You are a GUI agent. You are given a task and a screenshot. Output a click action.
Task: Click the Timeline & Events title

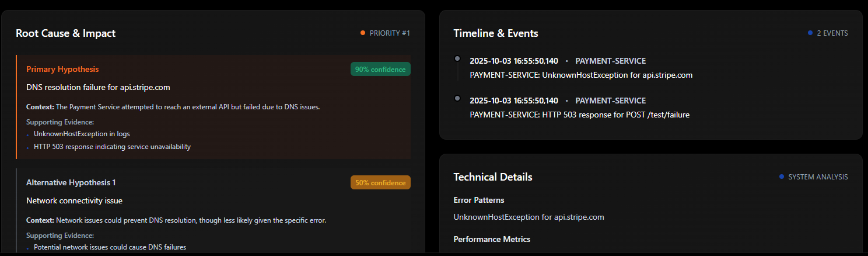click(496, 33)
